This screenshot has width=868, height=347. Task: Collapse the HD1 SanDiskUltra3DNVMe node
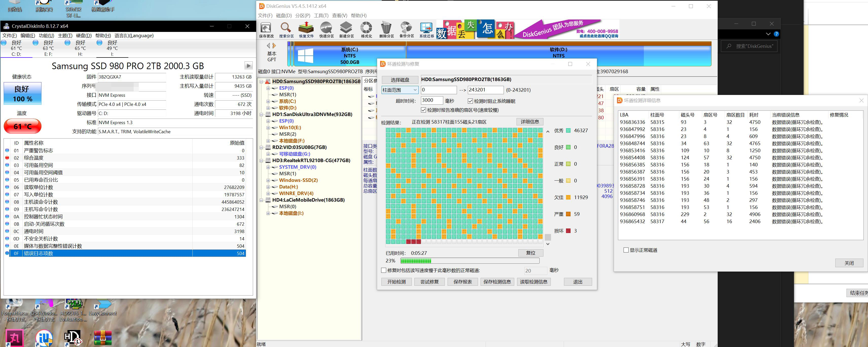pos(261,114)
